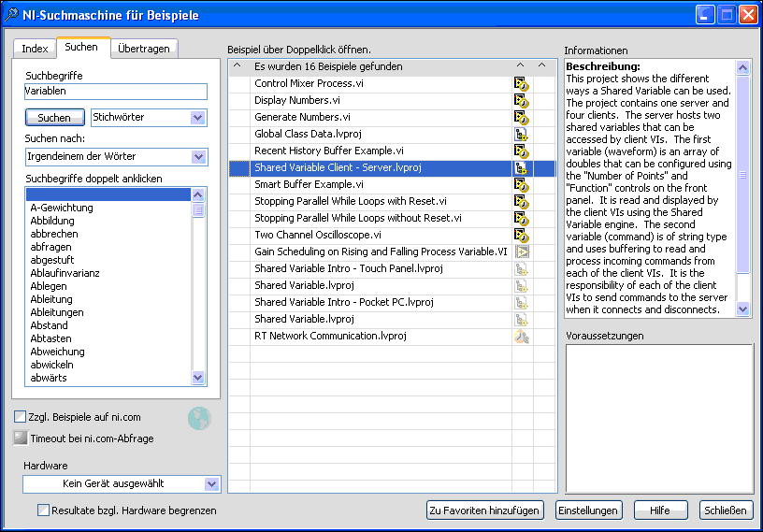The height and width of the screenshot is (532, 763).
Task: Enable Zzgl. Beispiele auf ni.com checkbox
Action: (x=20, y=417)
